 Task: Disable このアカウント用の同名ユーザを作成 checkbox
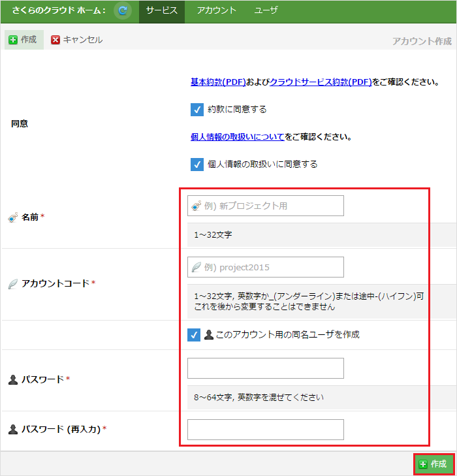[x=194, y=335]
